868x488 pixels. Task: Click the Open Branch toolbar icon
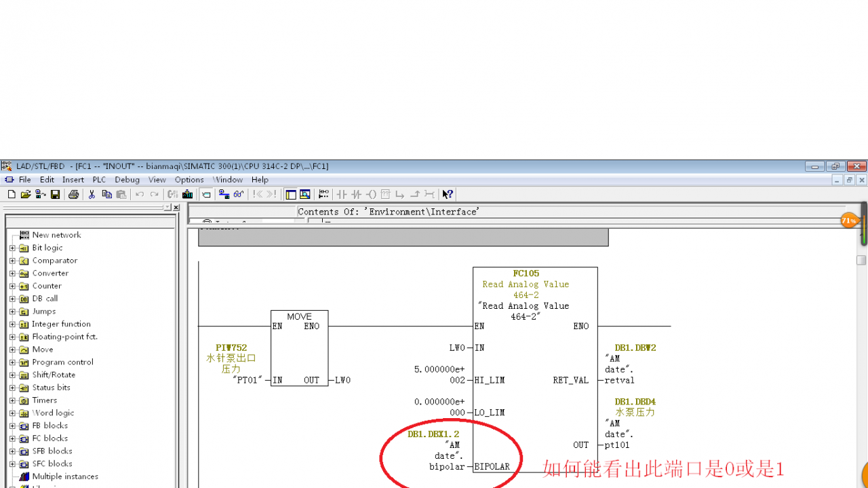(x=400, y=194)
